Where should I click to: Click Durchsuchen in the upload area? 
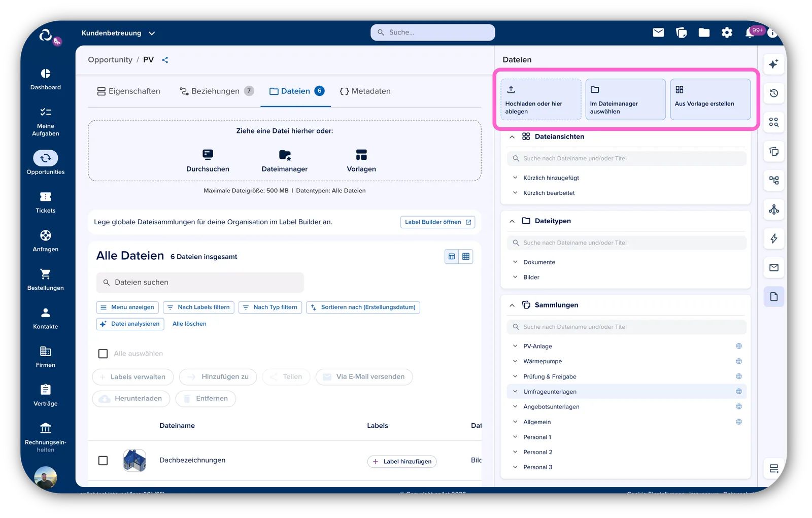pos(208,160)
